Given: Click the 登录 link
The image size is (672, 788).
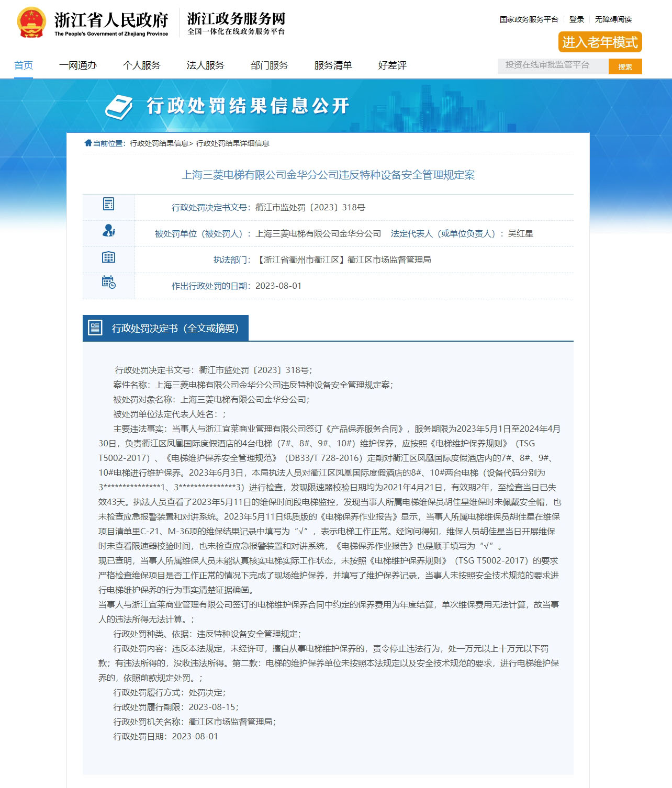Looking at the screenshot, I should tap(577, 19).
